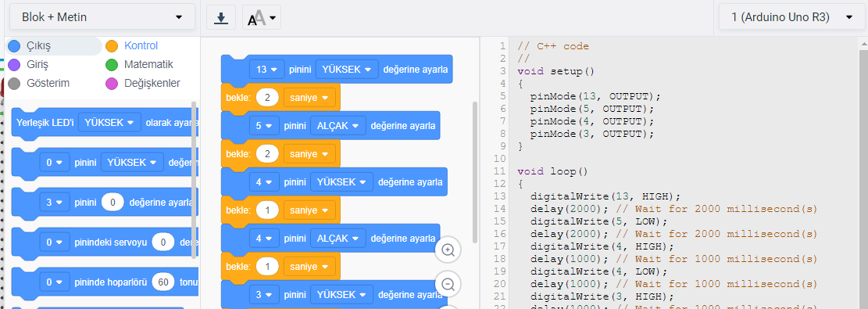Image resolution: width=868 pixels, height=309 pixels.
Task: Click the green Matematik category circle
Action: click(x=112, y=65)
